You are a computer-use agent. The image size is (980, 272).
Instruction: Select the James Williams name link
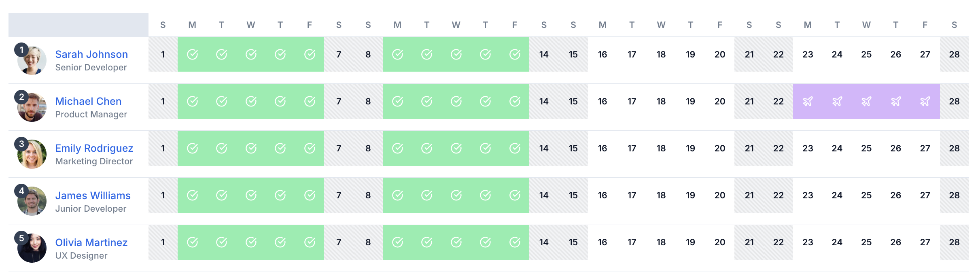pos(93,195)
